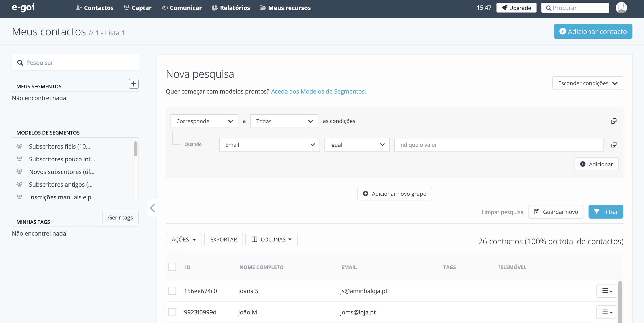This screenshot has width=644, height=323.
Task: Expand the Email field dropdown
Action: 269,145
